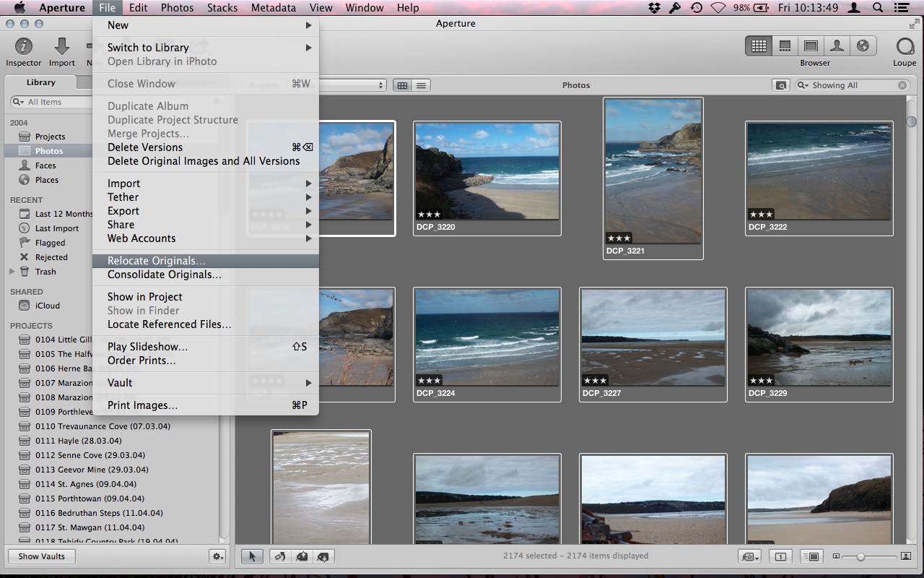Select thumbnail DCP_3220
The height and width of the screenshot is (578, 924).
487,178
